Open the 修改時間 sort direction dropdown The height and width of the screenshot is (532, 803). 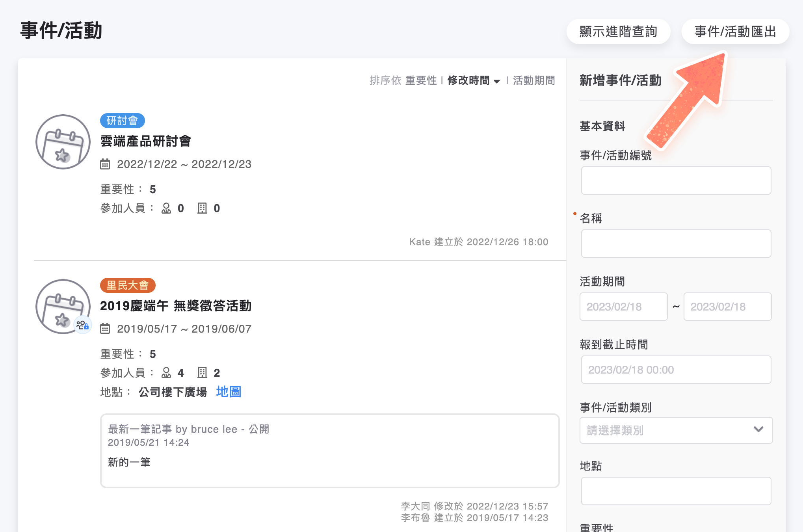coord(496,81)
